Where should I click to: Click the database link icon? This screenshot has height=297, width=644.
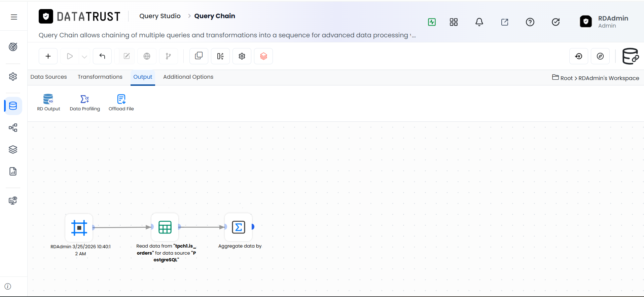coord(630,56)
